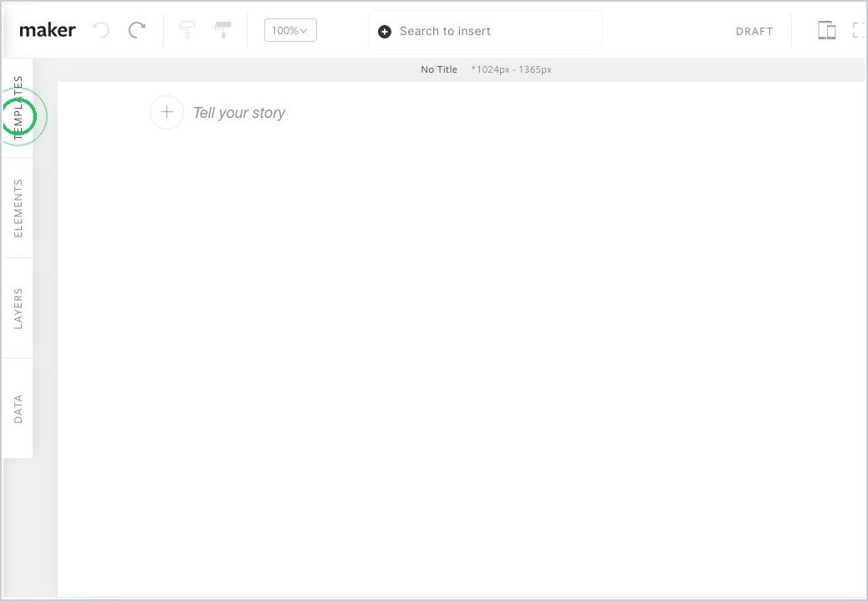The image size is (868, 601).
Task: Click the Tell your story placeholder
Action: (239, 113)
